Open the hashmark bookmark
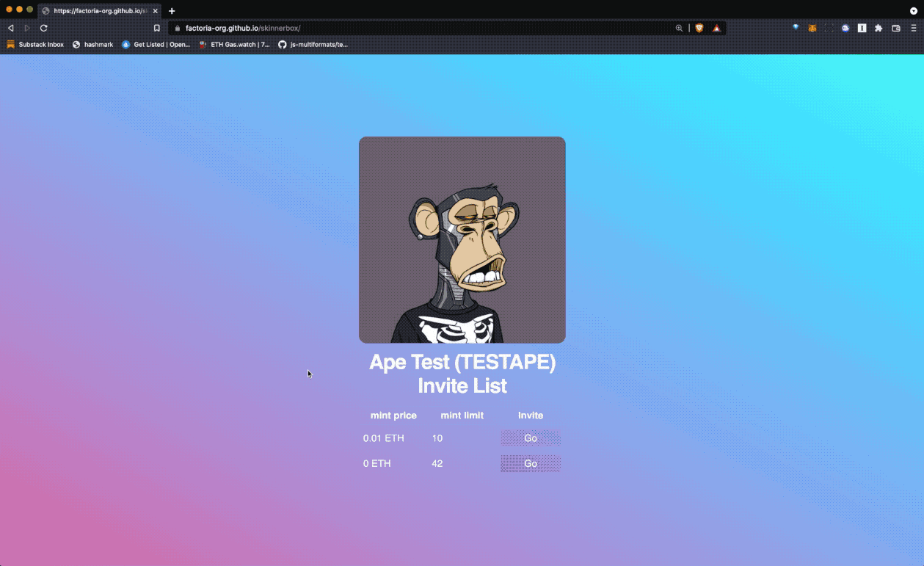924x566 pixels. pos(92,45)
